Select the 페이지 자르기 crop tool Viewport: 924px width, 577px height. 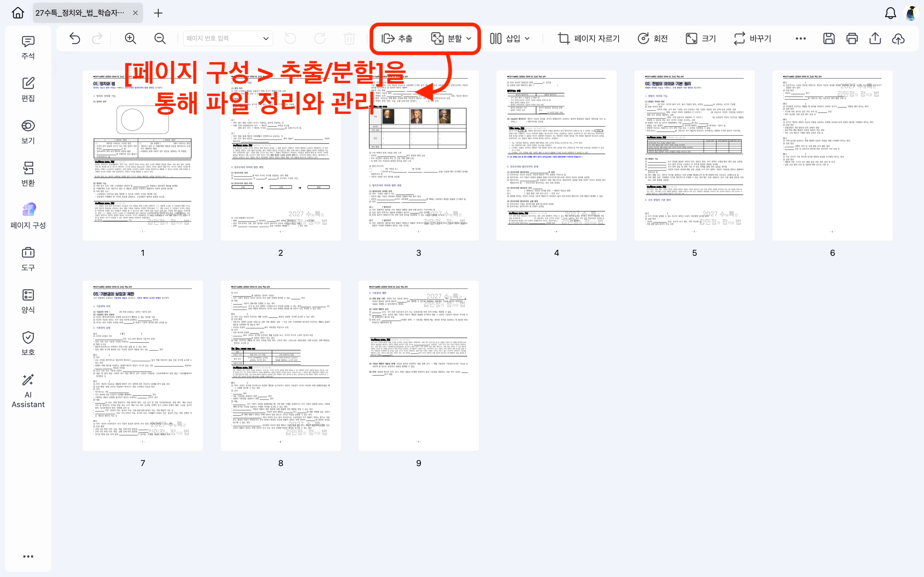[588, 38]
